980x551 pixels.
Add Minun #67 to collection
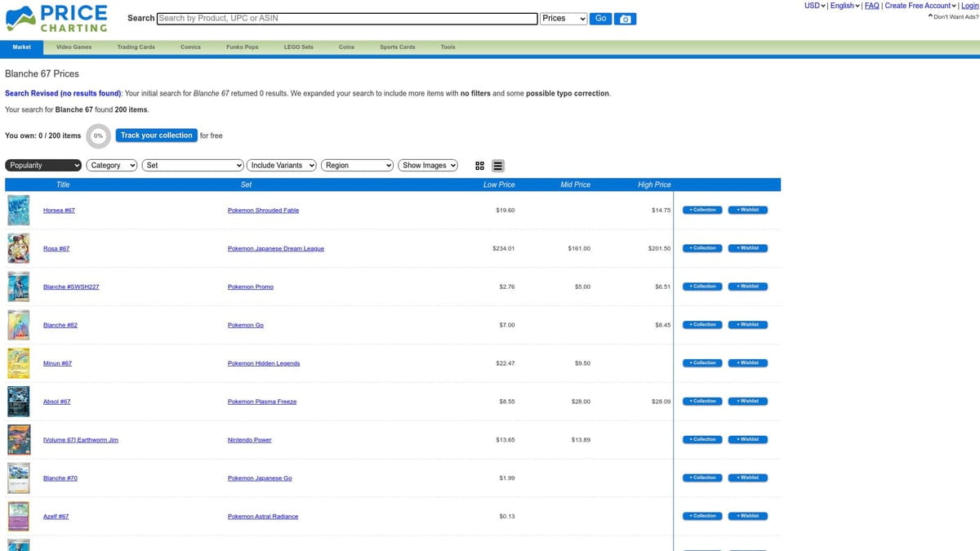[x=702, y=363]
